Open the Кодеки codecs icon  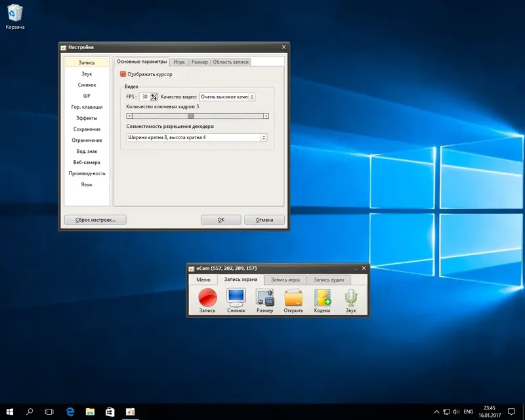pos(322,297)
